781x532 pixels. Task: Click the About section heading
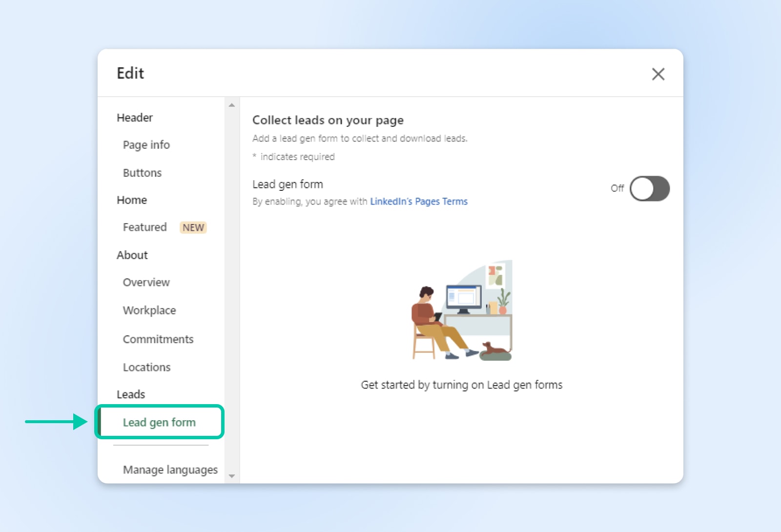pyautogui.click(x=132, y=255)
